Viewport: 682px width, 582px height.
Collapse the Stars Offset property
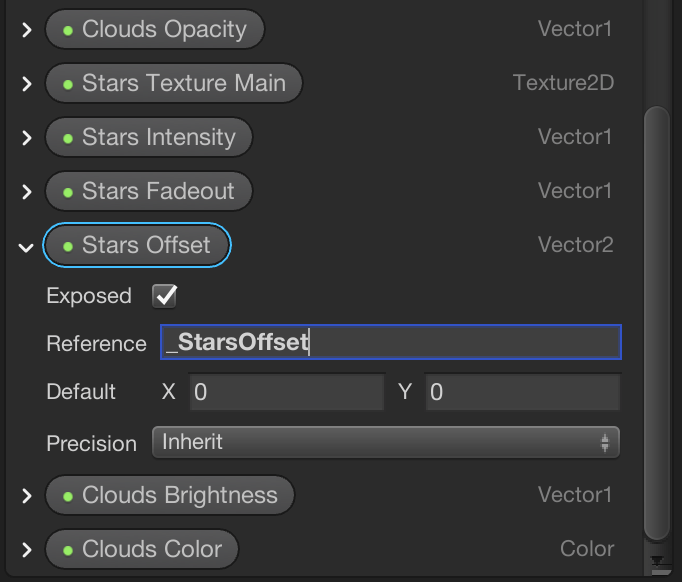(27, 246)
